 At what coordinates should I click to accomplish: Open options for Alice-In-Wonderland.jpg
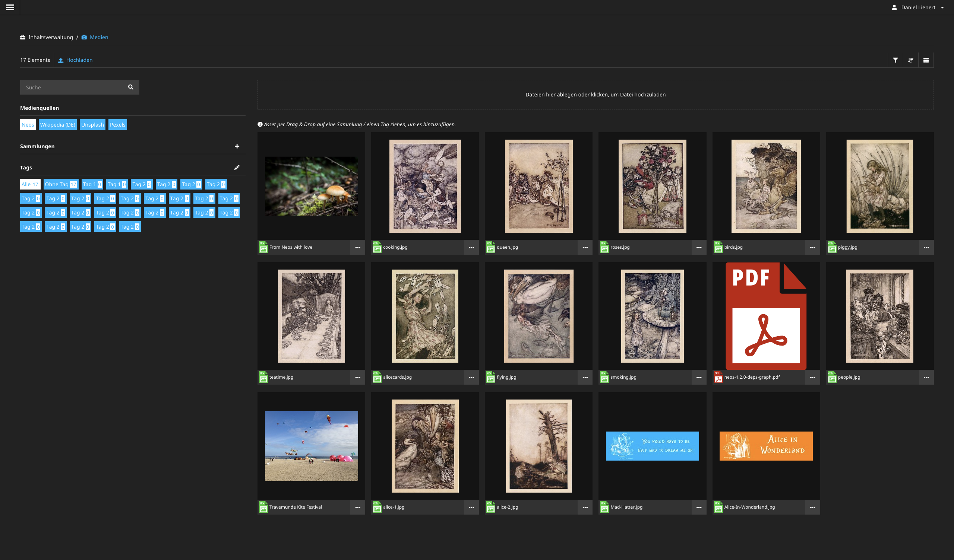click(813, 507)
